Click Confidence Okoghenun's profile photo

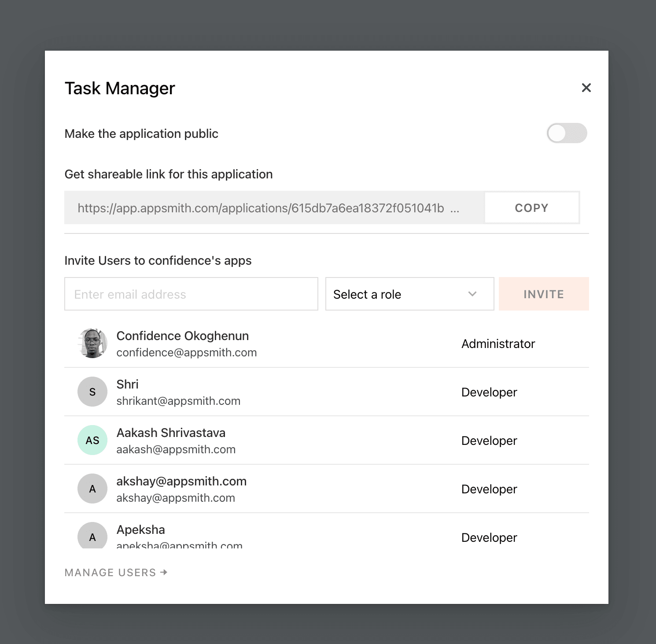pos(92,343)
